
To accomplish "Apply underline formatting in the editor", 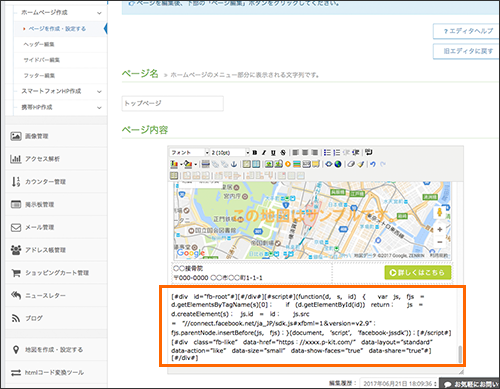I will click(x=273, y=152).
